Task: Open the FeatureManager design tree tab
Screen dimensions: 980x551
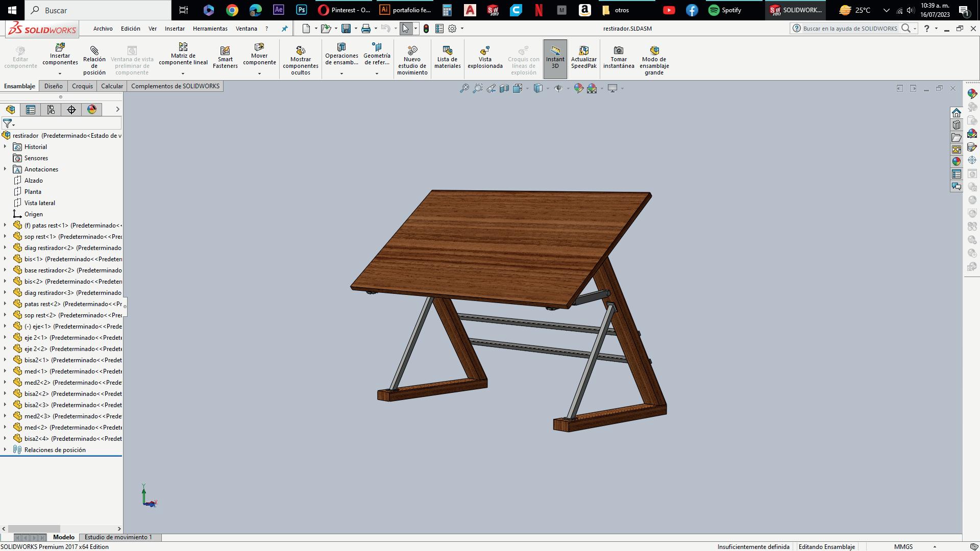Action: point(10,110)
